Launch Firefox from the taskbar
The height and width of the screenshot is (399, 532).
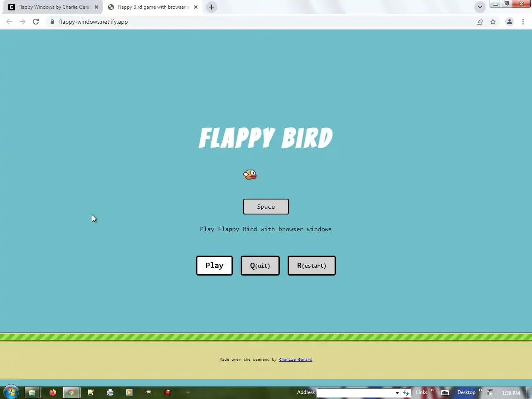[52, 392]
